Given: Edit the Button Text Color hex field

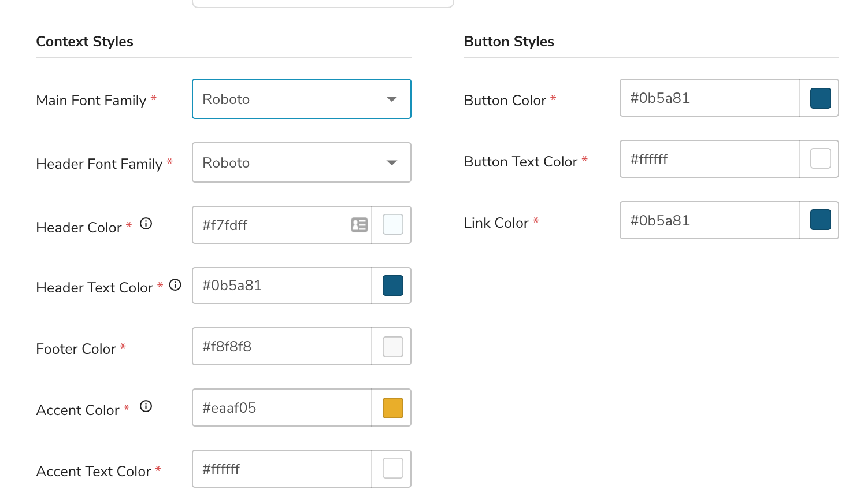Looking at the screenshot, I should [710, 159].
